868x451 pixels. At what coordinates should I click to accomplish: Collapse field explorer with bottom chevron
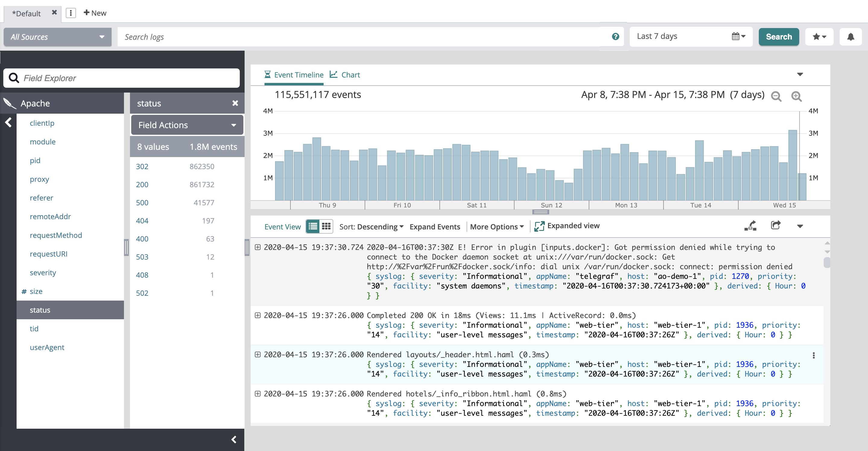coord(234,439)
